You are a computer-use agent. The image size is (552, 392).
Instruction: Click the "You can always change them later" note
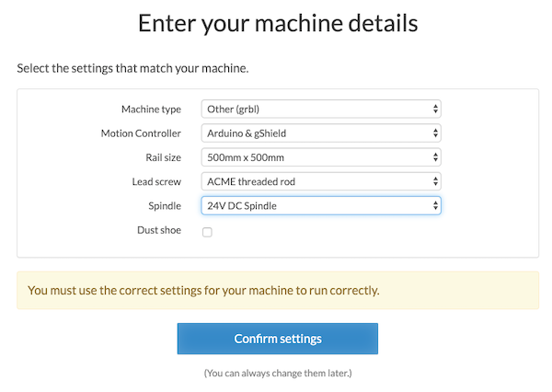pyautogui.click(x=277, y=373)
